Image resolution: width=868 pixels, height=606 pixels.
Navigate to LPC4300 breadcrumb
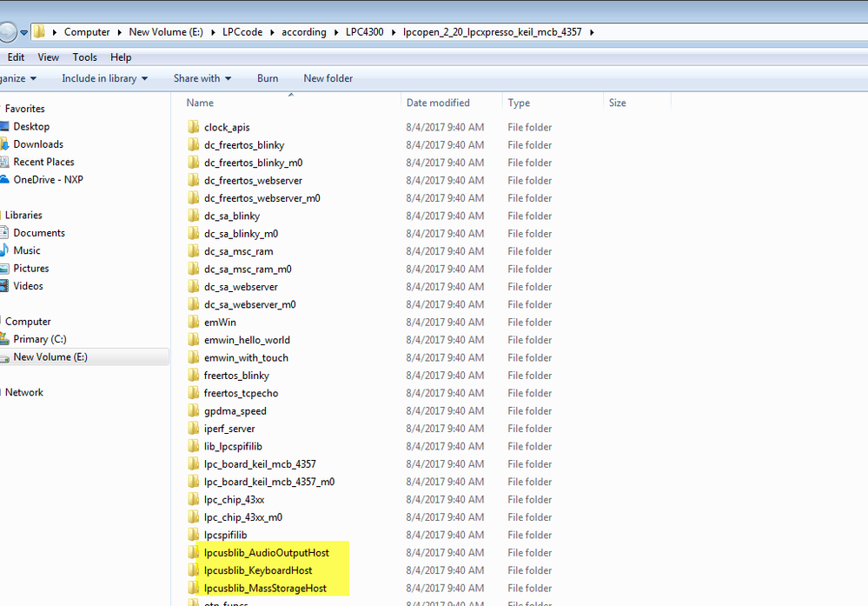pos(364,32)
